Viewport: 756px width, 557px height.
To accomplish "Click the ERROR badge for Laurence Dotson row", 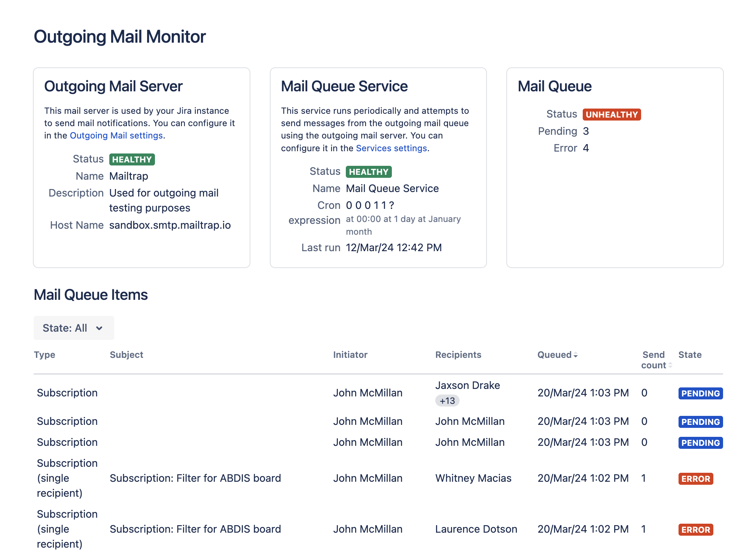I will (695, 529).
